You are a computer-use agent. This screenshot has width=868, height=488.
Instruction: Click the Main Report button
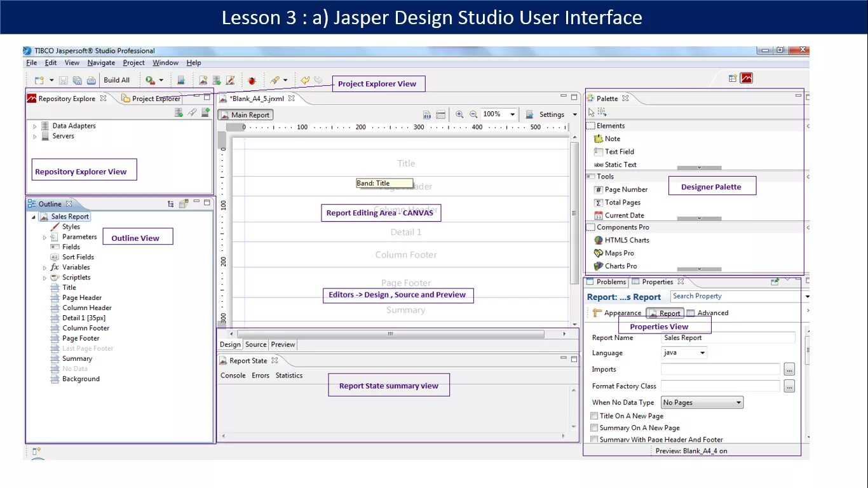point(245,115)
